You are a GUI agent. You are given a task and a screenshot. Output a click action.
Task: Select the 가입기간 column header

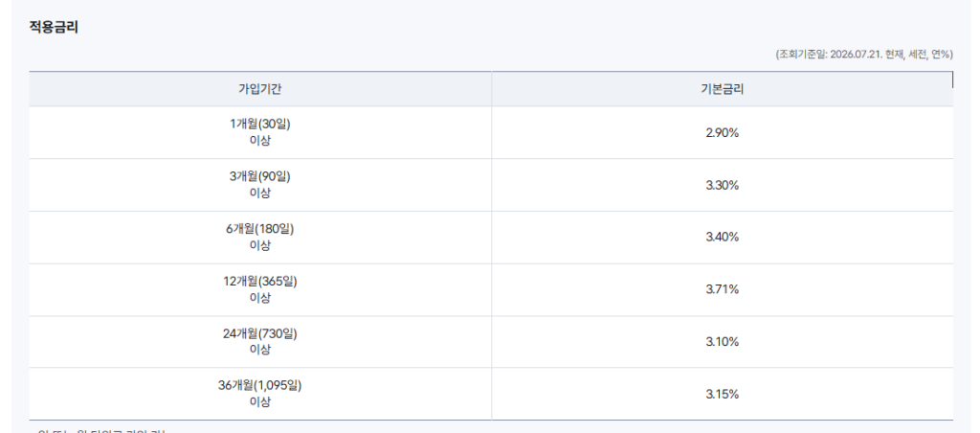(x=260, y=89)
